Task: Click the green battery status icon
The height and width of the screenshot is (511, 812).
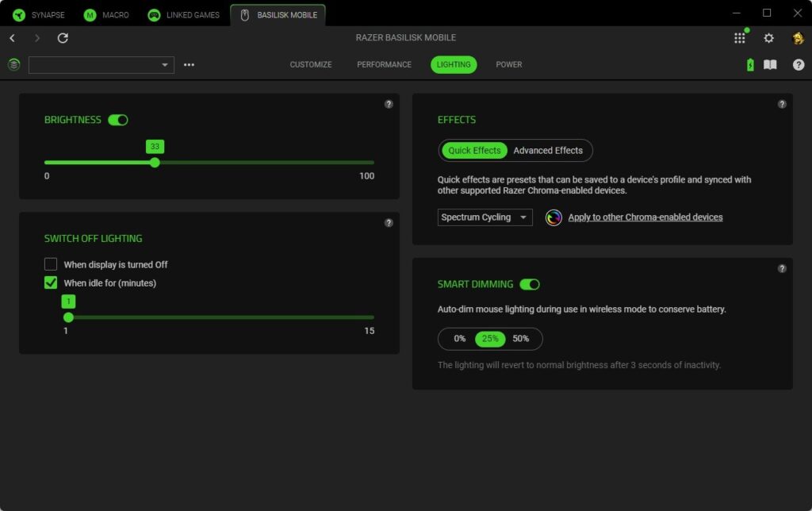Action: pyautogui.click(x=750, y=65)
